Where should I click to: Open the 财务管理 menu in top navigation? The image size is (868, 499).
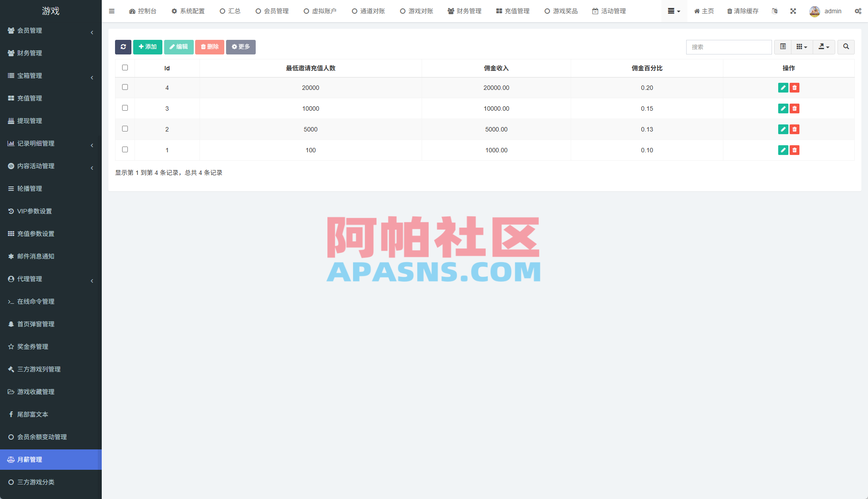tap(465, 11)
